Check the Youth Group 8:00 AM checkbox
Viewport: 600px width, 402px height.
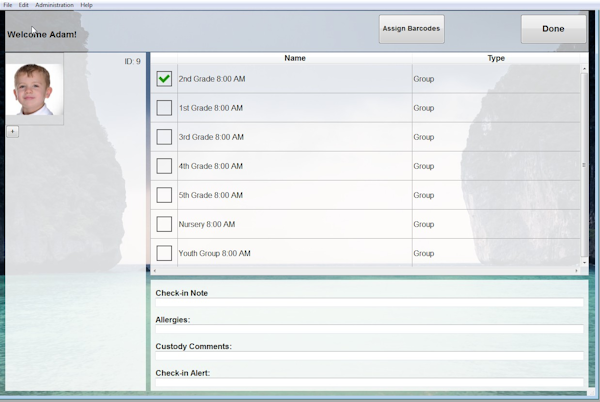164,253
